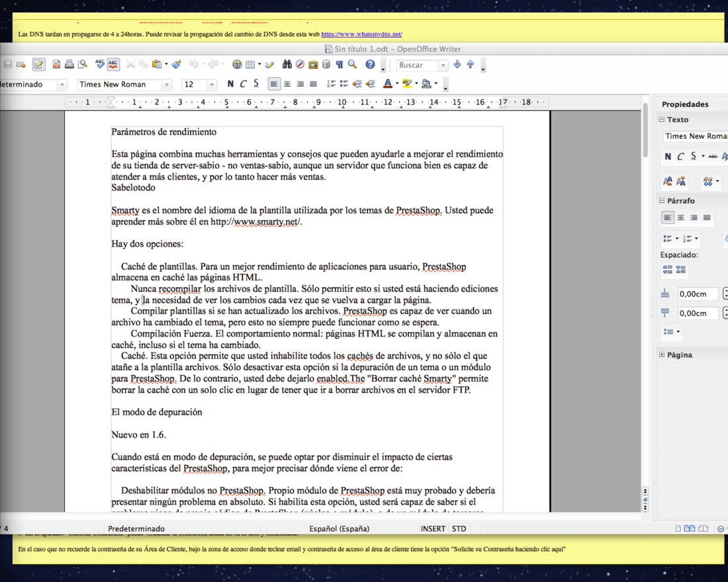Screen dimensions: 728x582
Task: Center text in formatting toolbar
Action: (287, 84)
